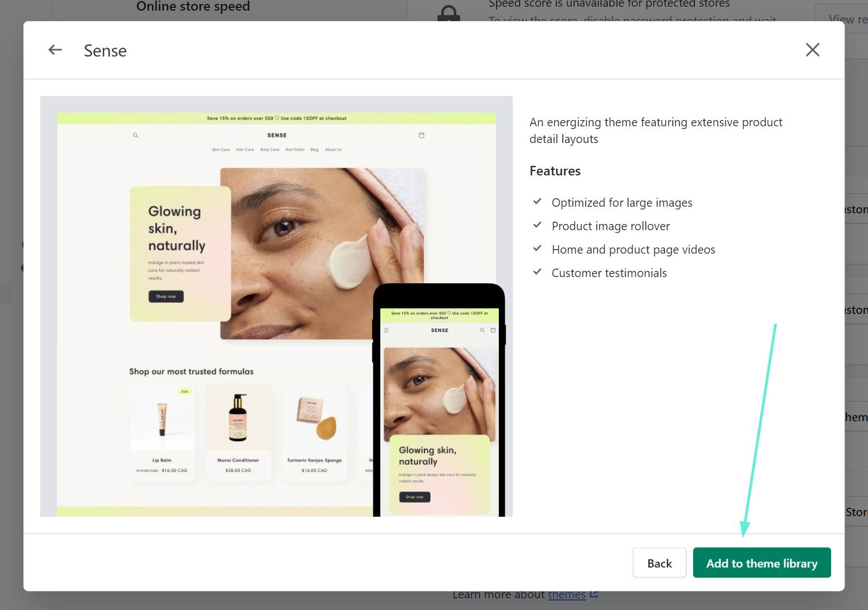This screenshot has height=610, width=868.
Task: Open the themes help link
Action: pyautogui.click(x=566, y=595)
